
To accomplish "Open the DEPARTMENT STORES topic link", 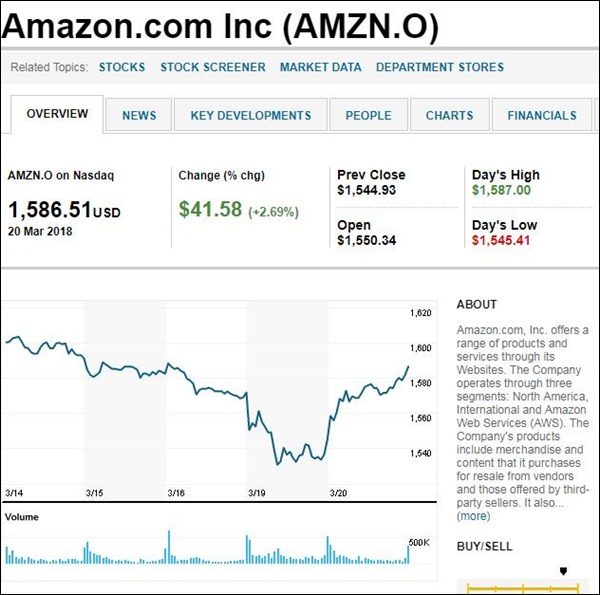I will pyautogui.click(x=440, y=67).
